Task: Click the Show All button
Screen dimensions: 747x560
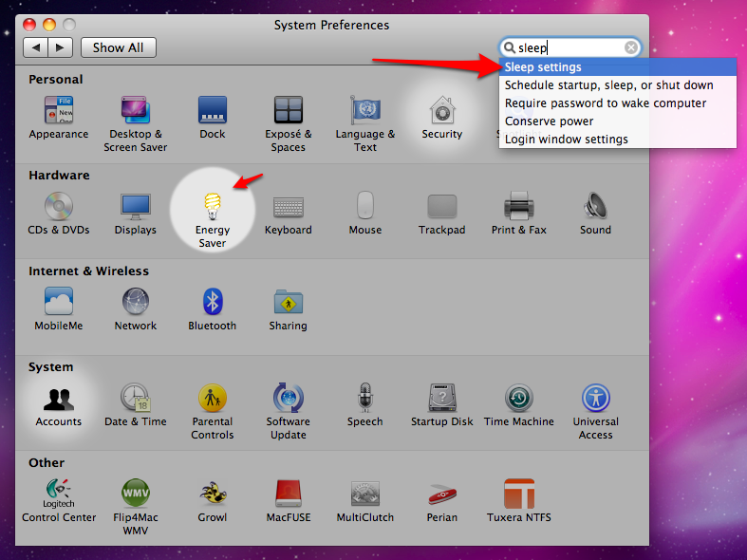Action: click(119, 47)
